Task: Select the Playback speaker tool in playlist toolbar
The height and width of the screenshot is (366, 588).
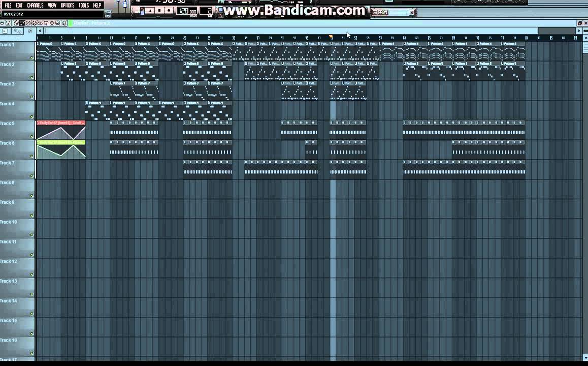Action: 64,23
